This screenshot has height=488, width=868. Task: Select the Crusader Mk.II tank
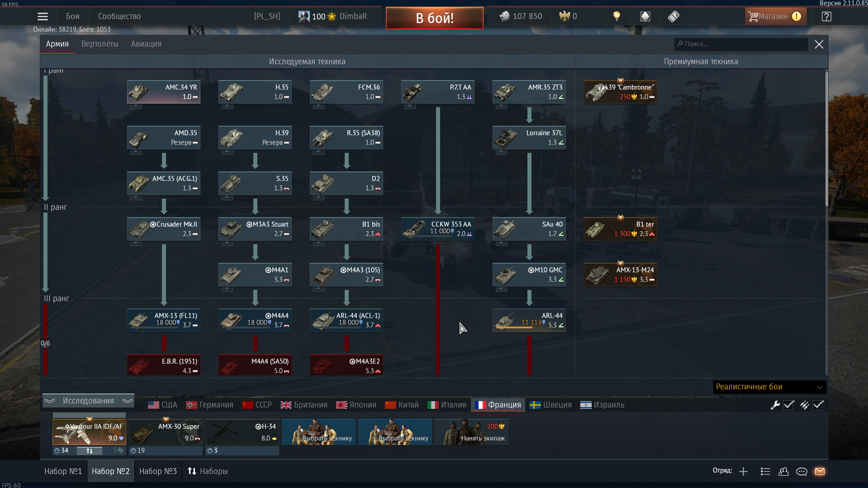(164, 229)
